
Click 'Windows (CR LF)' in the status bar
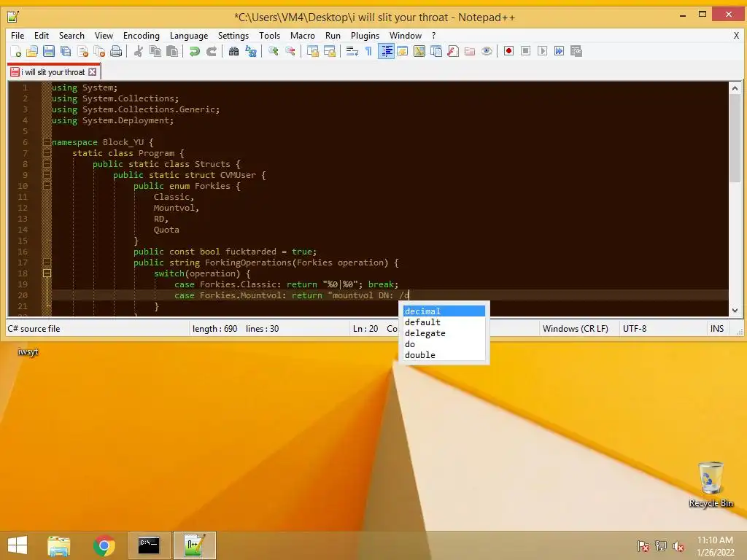[x=575, y=329]
